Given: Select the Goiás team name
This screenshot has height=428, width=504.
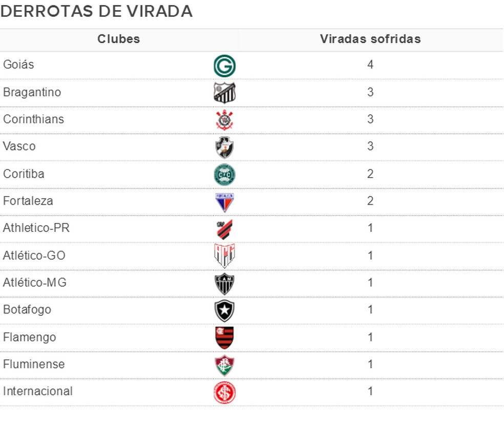Looking at the screenshot, I should point(19,65).
